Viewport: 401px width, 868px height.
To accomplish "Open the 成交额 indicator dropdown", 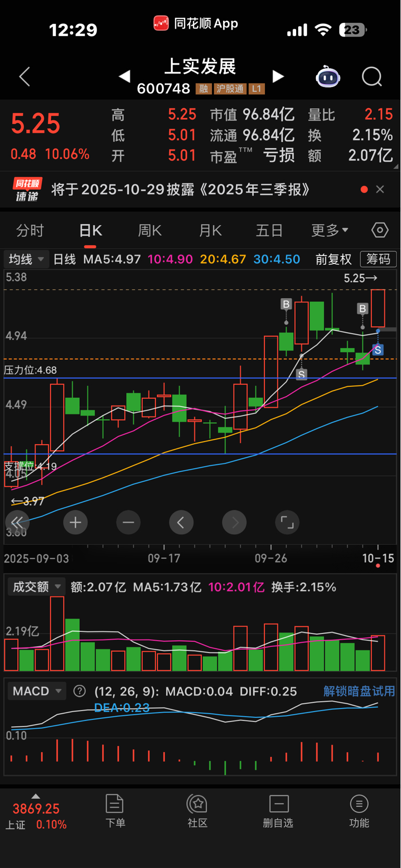I will coord(37,587).
